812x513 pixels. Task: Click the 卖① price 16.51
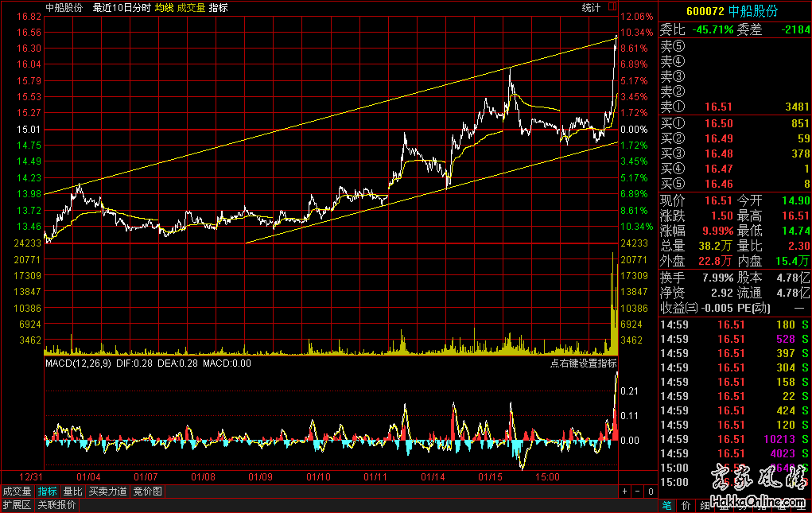719,107
